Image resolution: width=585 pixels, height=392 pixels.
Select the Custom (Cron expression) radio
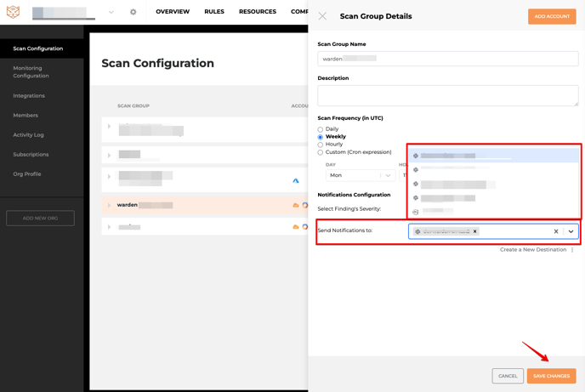[x=320, y=152]
